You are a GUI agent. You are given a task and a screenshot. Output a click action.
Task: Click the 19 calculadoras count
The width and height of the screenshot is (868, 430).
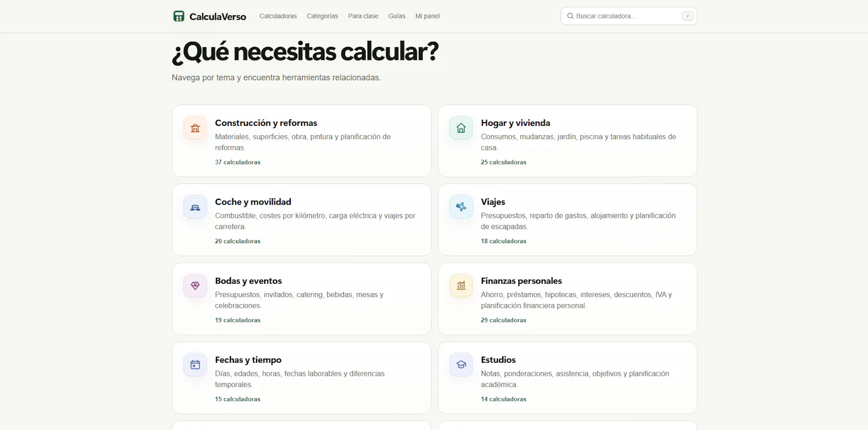coord(238,320)
